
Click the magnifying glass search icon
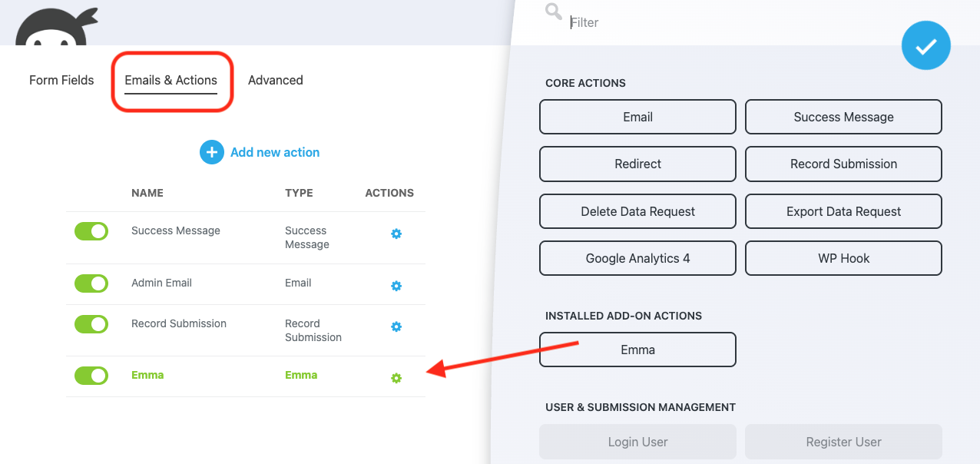pos(553,12)
